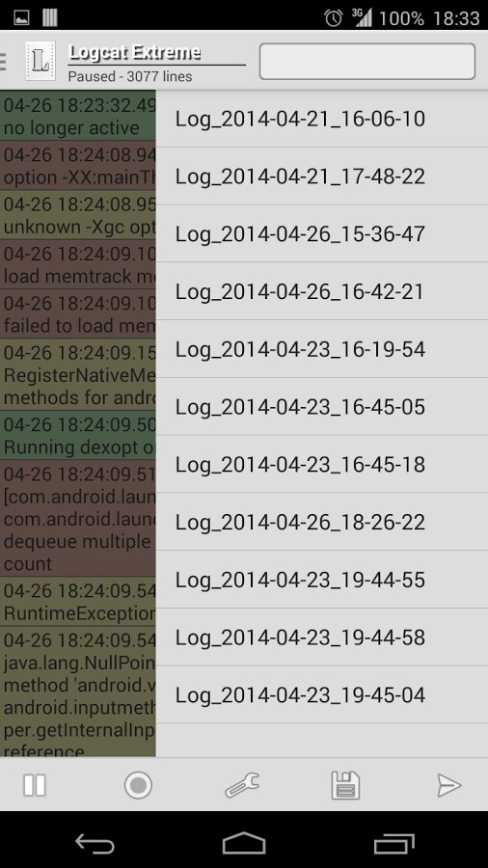Tap the Android back navigation button
The image size is (488, 868).
(x=95, y=844)
